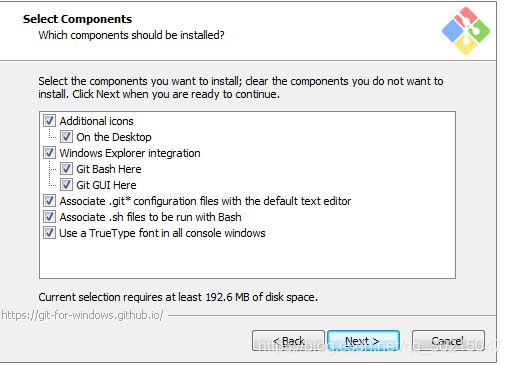
Task: Uncheck the Additional icons checkbox
Action: [x=49, y=121]
